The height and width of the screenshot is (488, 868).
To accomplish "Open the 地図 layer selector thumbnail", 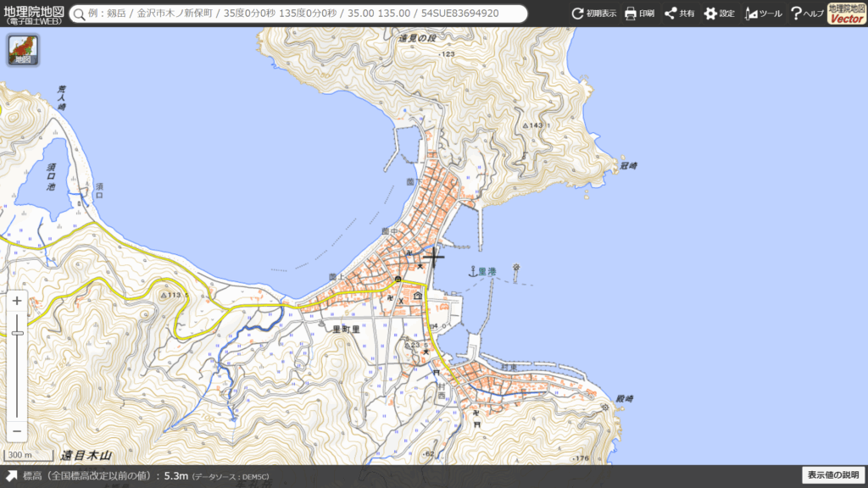I will point(23,50).
